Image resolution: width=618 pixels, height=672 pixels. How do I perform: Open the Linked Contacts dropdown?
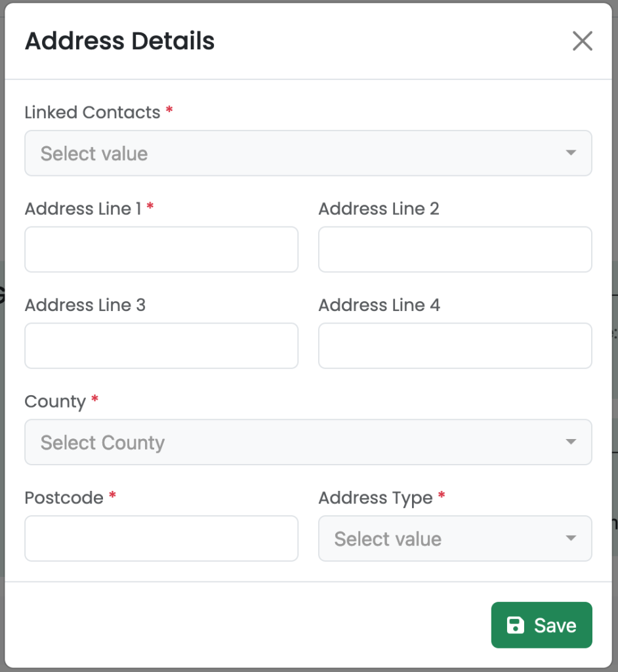click(308, 153)
